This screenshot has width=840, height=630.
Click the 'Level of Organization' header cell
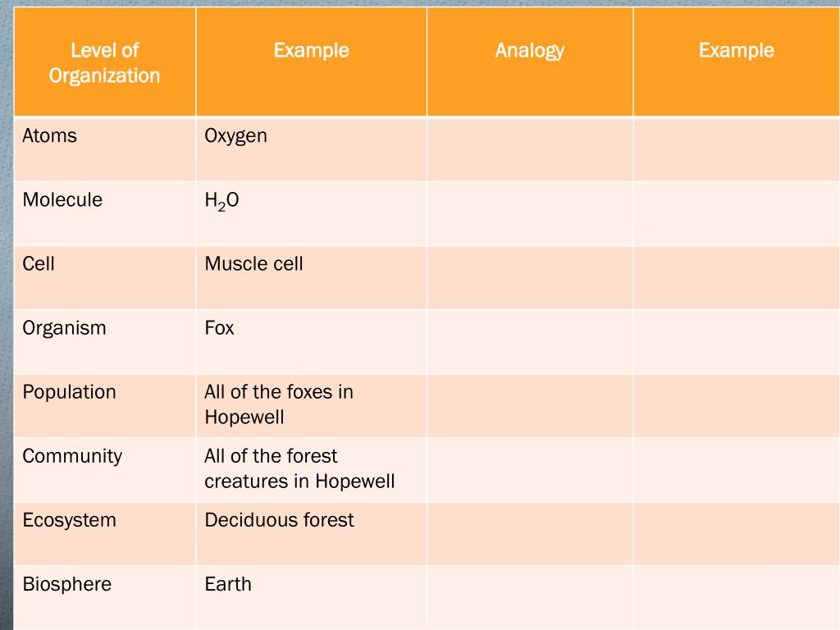coord(104,62)
